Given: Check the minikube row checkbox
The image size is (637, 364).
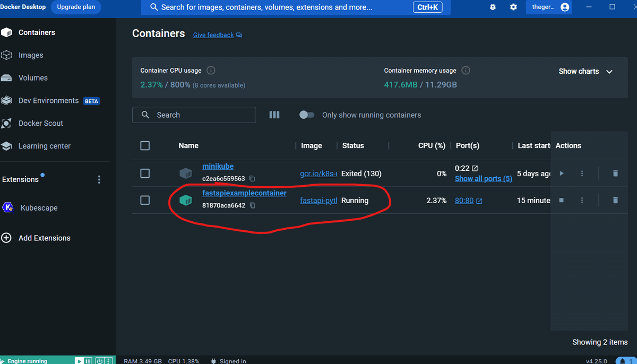Looking at the screenshot, I should pos(145,174).
